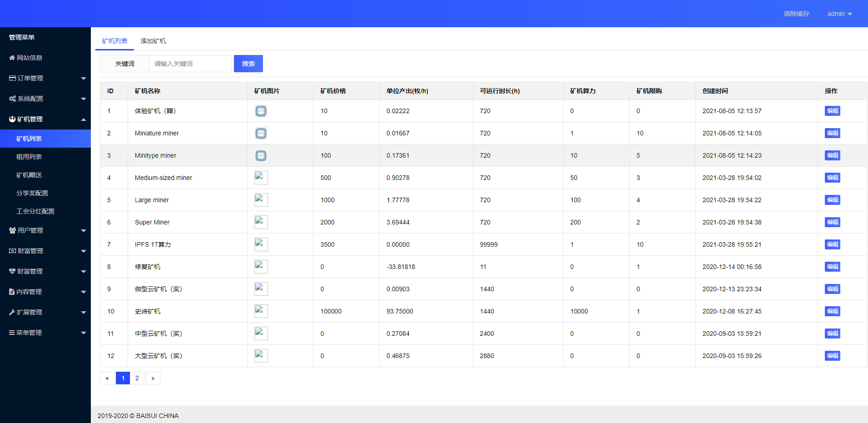This screenshot has width=868, height=423.
Task: Collapse the 矿机管理 sidebar section
Action: point(83,119)
